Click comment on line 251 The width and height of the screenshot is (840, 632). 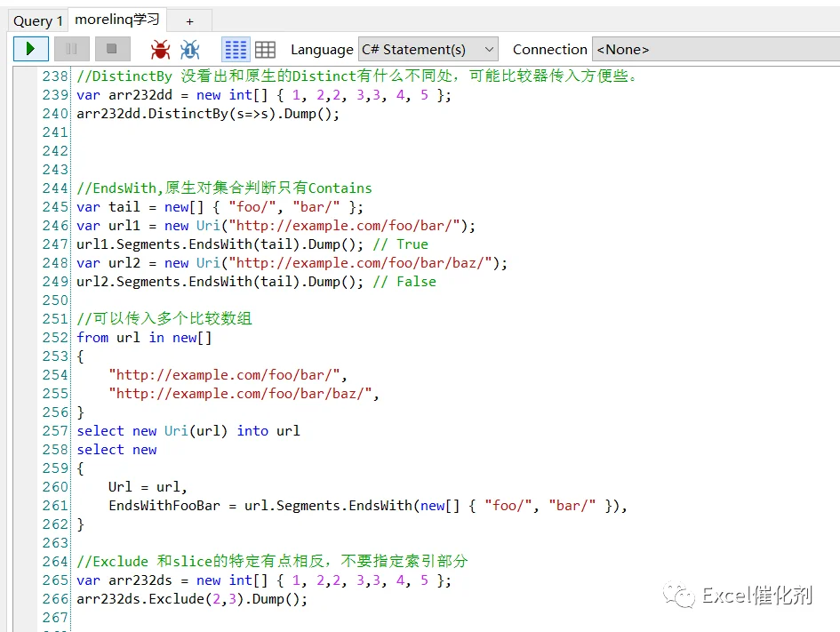tap(164, 319)
